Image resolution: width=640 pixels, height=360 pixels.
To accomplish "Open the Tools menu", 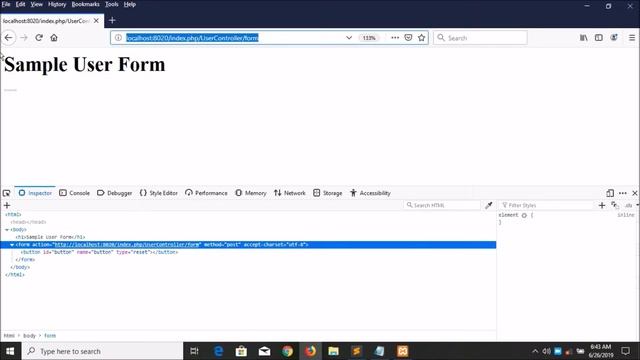I will pos(111,4).
